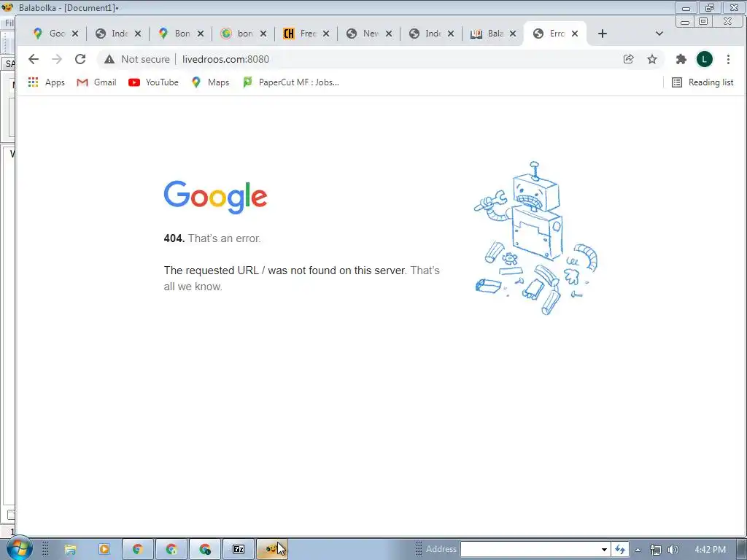This screenshot has height=560, width=747.
Task: Click the volume speaker tray icon
Action: click(673, 550)
